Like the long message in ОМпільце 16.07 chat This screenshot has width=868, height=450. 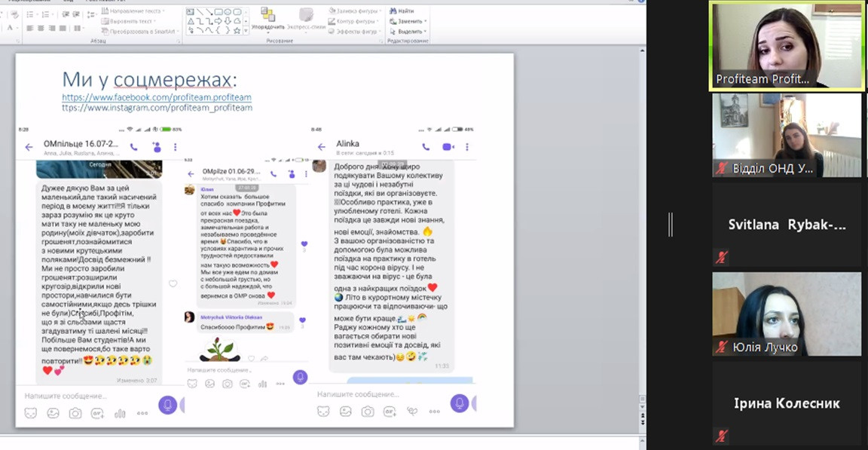(x=173, y=284)
